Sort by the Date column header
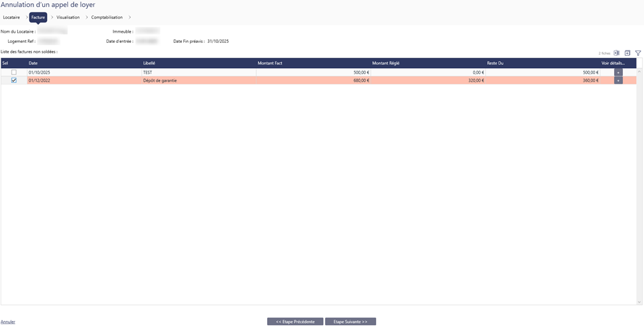The image size is (644, 327). pos(33,63)
